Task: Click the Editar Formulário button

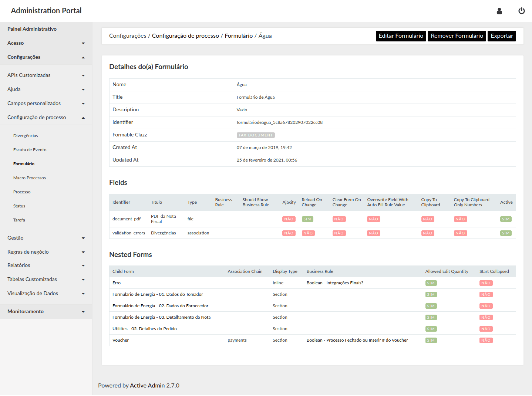Action: point(401,36)
